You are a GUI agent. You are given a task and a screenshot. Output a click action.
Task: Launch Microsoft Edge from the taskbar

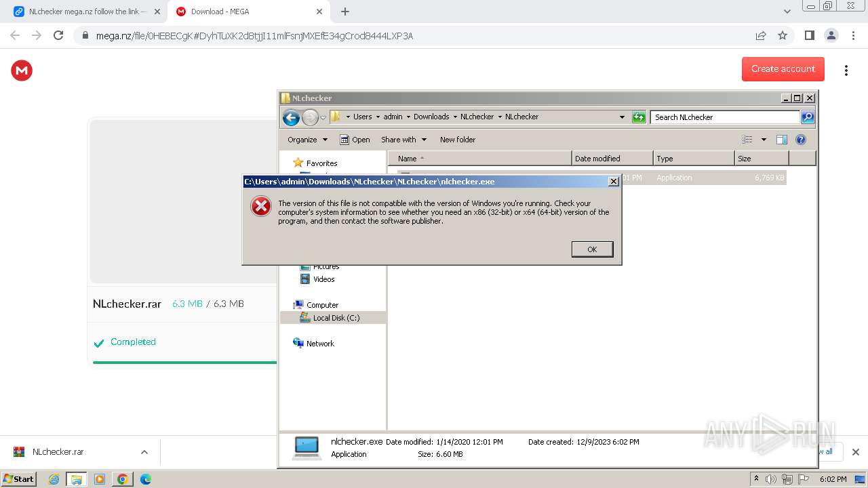145,479
